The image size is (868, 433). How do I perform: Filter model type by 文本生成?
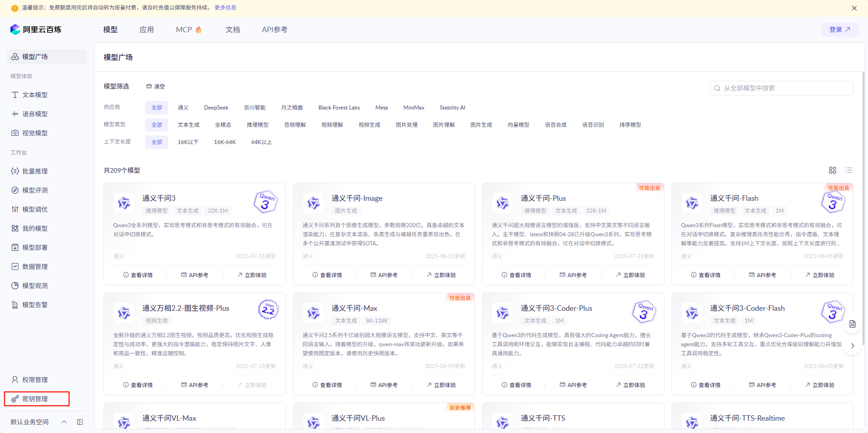tap(189, 125)
